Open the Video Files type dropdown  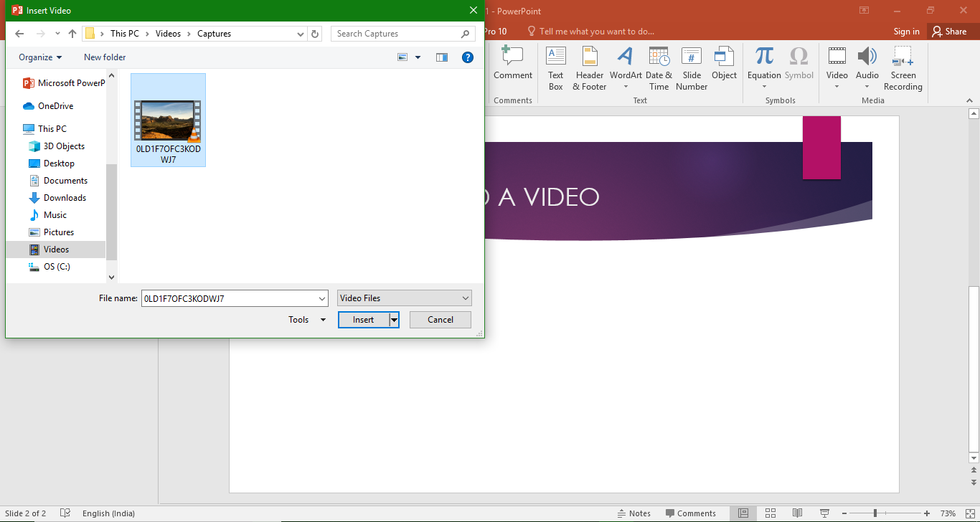(405, 298)
